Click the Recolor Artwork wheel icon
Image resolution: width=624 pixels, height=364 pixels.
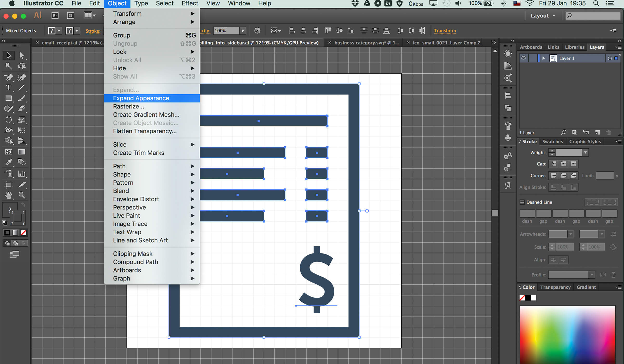(x=257, y=31)
